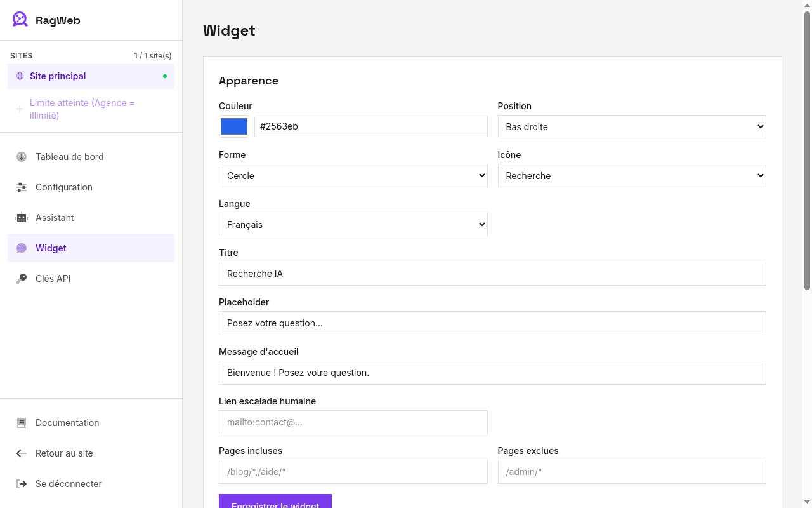Click Retour au site link
Viewport: 812px width, 508px height.
(x=91, y=453)
